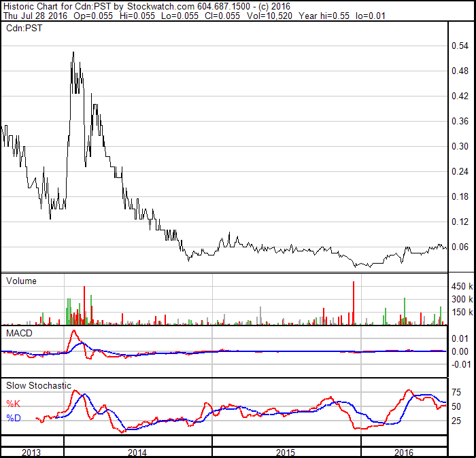Click the 0.12 price axis label
The height and width of the screenshot is (458, 476).
tap(460, 222)
